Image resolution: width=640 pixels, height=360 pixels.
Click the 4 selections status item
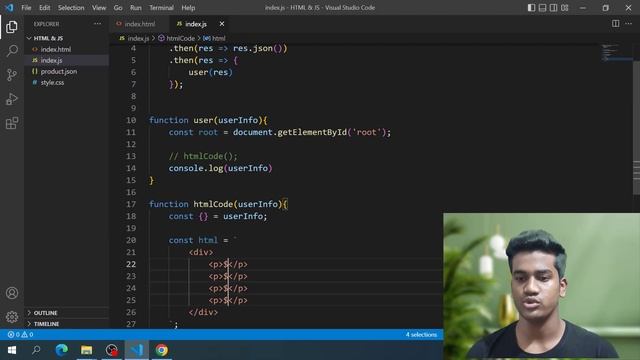421,334
